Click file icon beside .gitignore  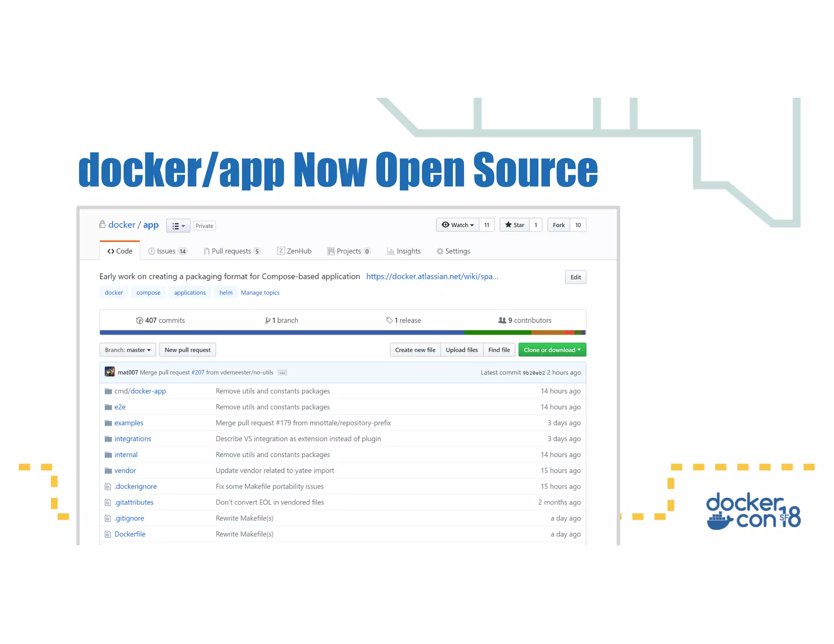point(108,518)
